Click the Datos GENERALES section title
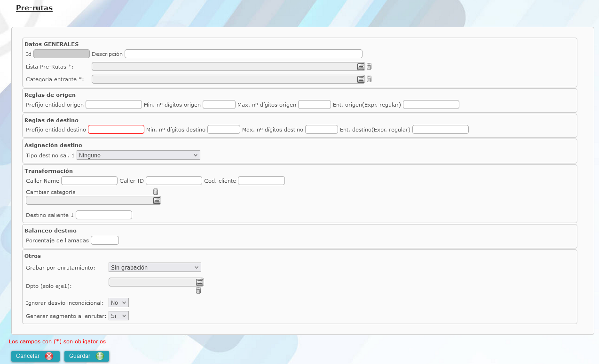Screen dimensions: 599x364 (52, 44)
